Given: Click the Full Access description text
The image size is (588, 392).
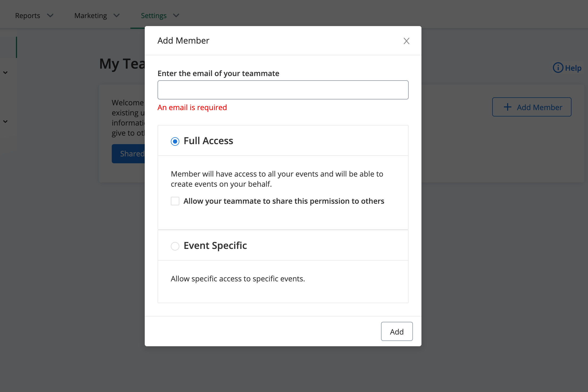Looking at the screenshot, I should [277, 179].
